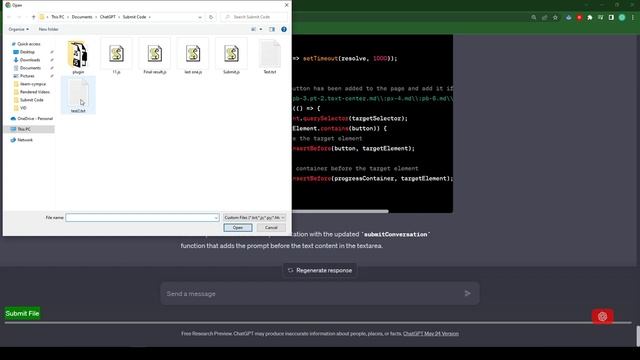640x360 pixels.
Task: Change the file view layout icon
Action: pyautogui.click(x=253, y=29)
